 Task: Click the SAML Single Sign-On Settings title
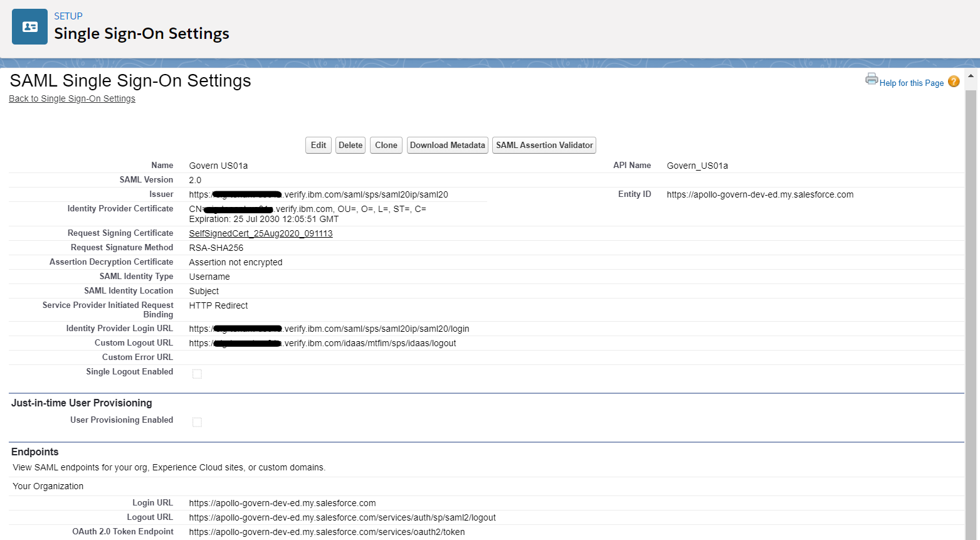tap(130, 80)
